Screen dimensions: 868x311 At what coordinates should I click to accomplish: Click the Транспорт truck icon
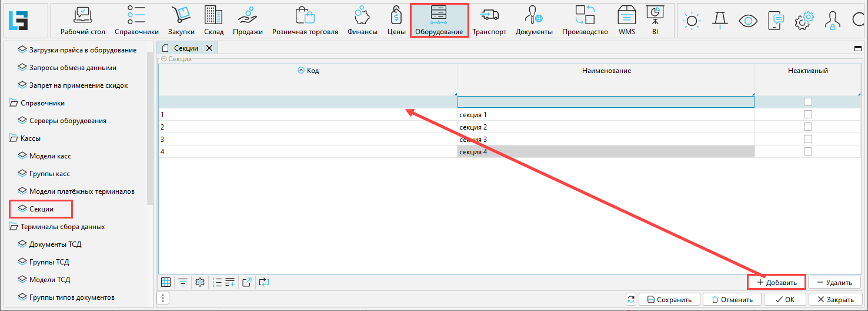pyautogui.click(x=489, y=21)
